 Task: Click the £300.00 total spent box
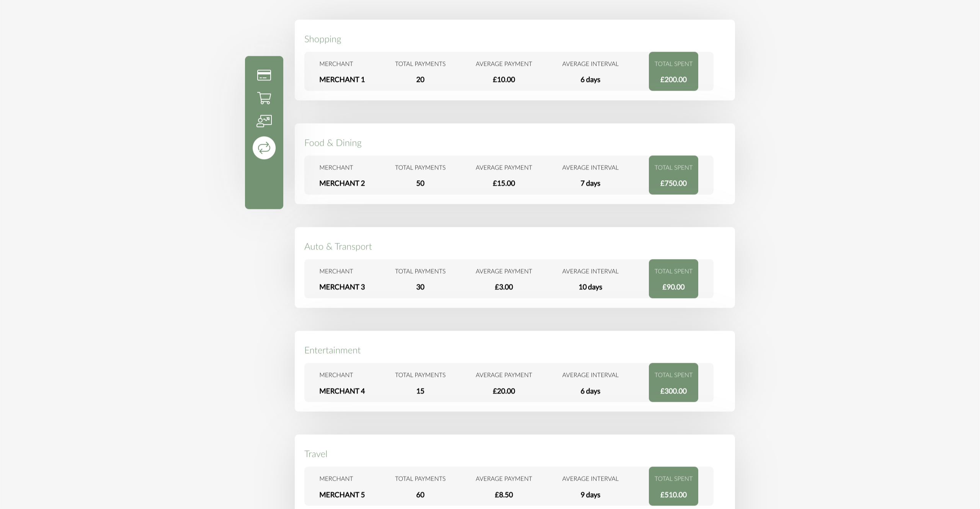pos(673,383)
